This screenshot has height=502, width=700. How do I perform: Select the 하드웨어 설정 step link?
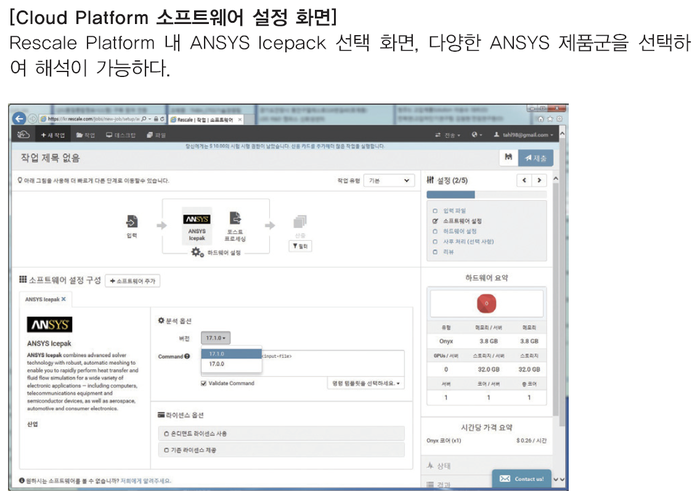tap(459, 231)
